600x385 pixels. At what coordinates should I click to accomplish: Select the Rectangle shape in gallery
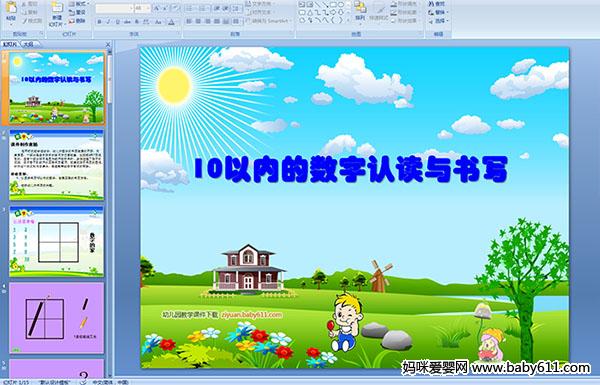tap(334, 4)
